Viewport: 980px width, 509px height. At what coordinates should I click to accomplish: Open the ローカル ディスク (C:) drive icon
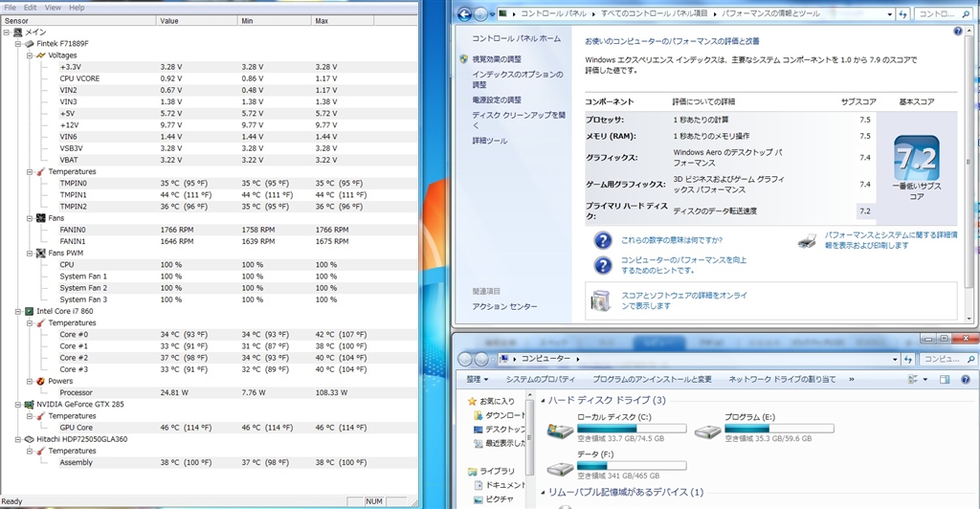pos(561,431)
